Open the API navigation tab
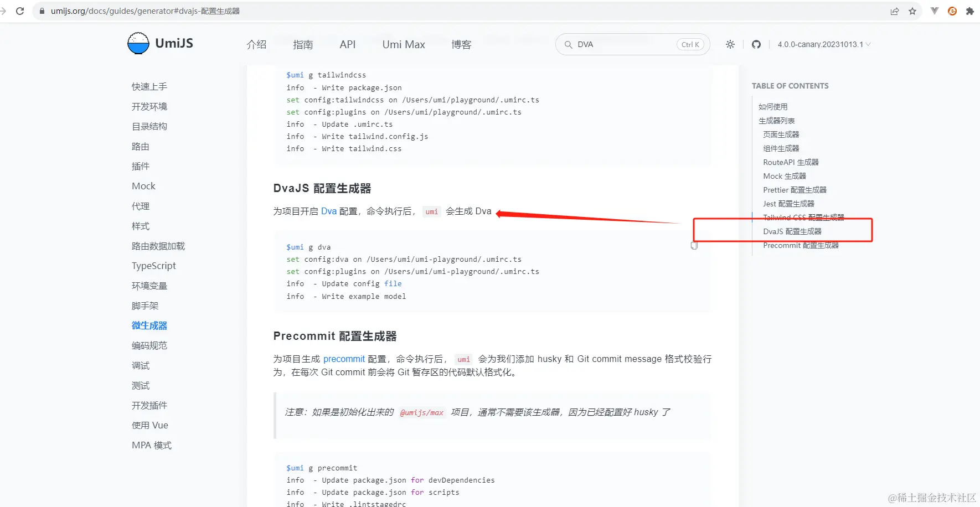 point(348,44)
